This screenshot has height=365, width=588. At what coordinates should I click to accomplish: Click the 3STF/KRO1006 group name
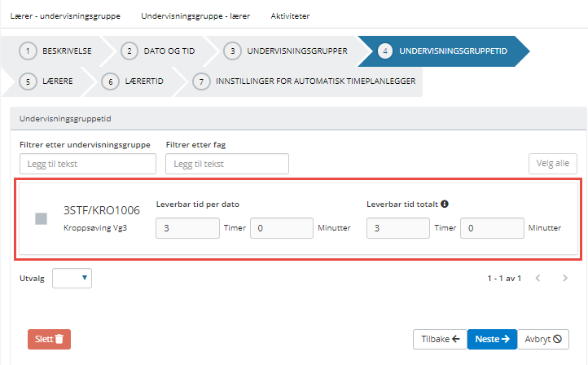click(102, 210)
